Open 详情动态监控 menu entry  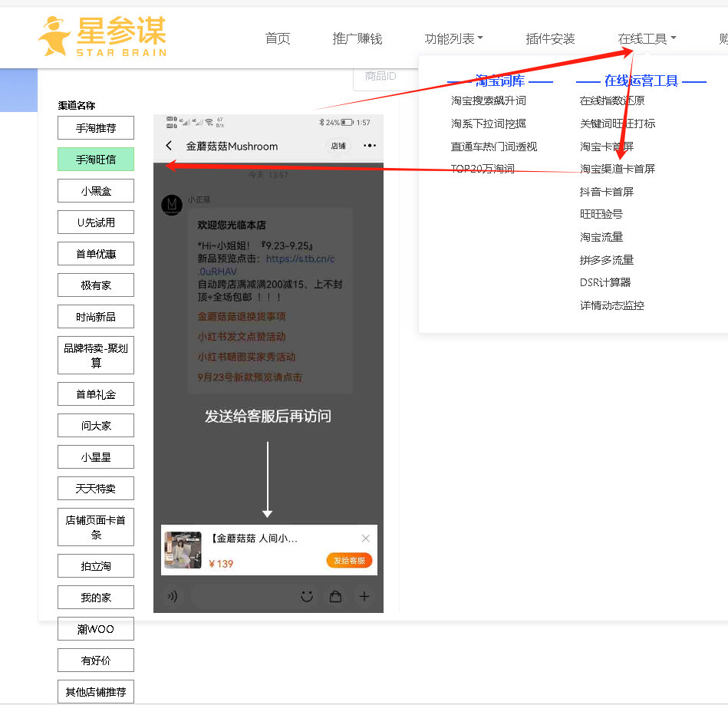pos(612,305)
